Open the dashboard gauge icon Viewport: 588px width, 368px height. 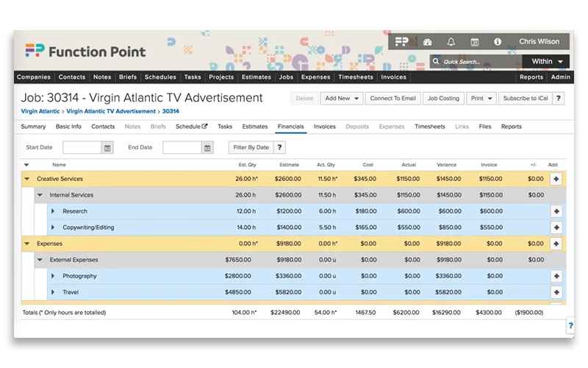[x=428, y=42]
